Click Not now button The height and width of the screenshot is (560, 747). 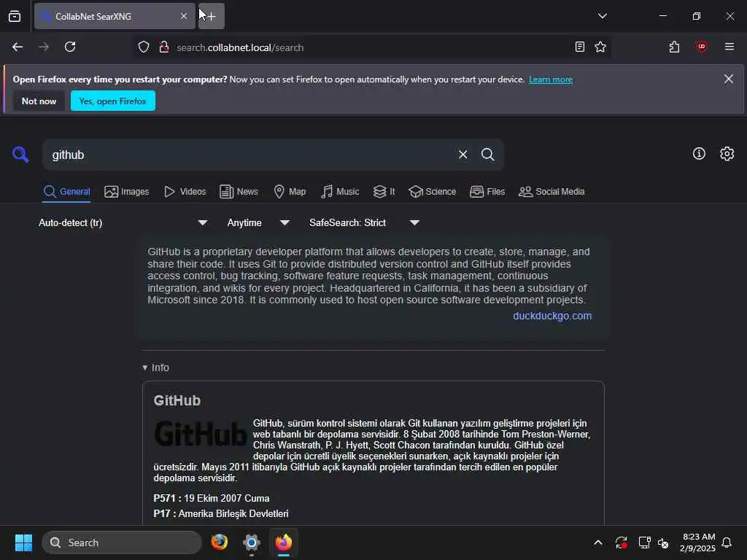coord(39,101)
